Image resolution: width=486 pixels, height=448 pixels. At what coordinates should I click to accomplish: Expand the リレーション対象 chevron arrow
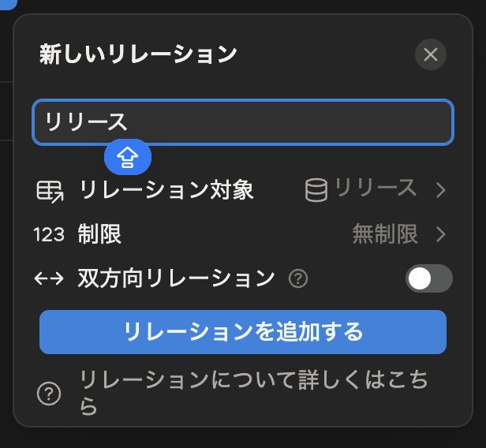[x=440, y=190]
